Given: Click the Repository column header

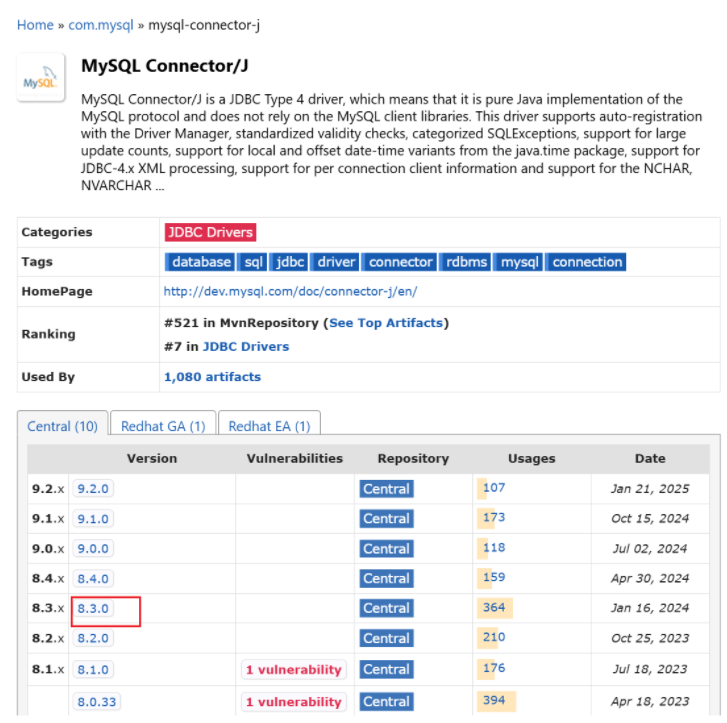Looking at the screenshot, I should point(413,458).
